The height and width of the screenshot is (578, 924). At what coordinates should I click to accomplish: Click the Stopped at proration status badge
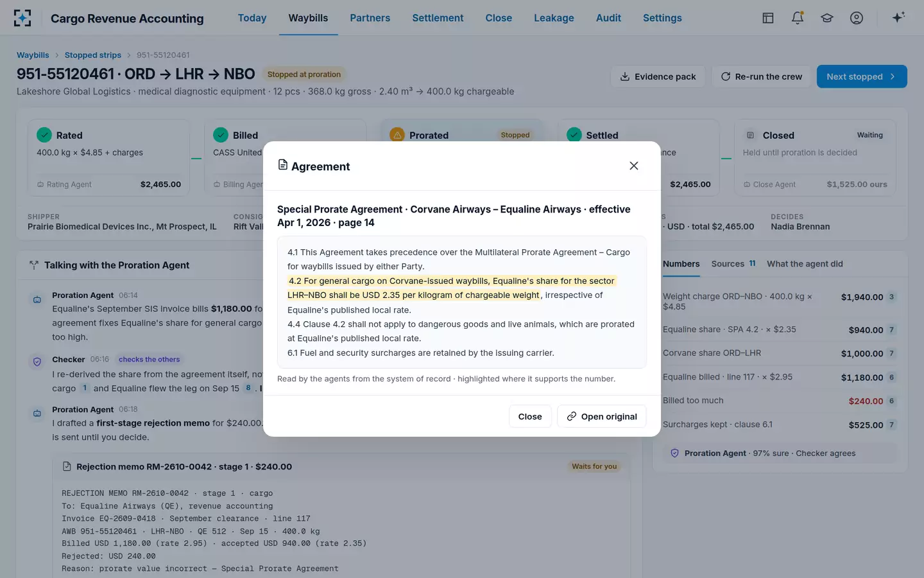point(304,74)
